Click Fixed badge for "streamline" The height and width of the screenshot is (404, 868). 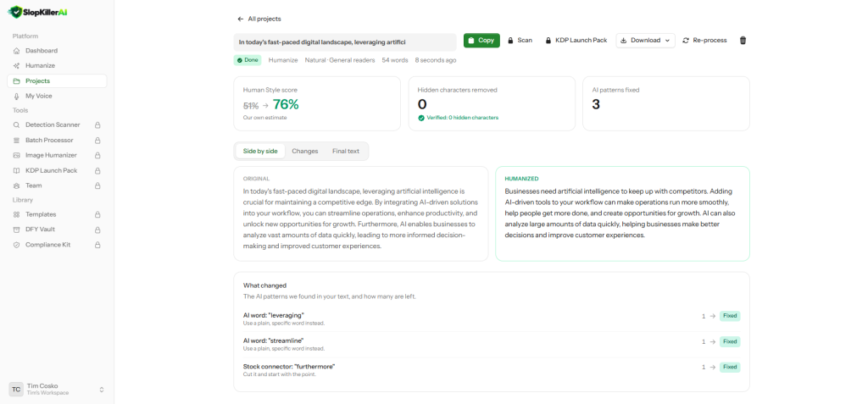click(730, 341)
